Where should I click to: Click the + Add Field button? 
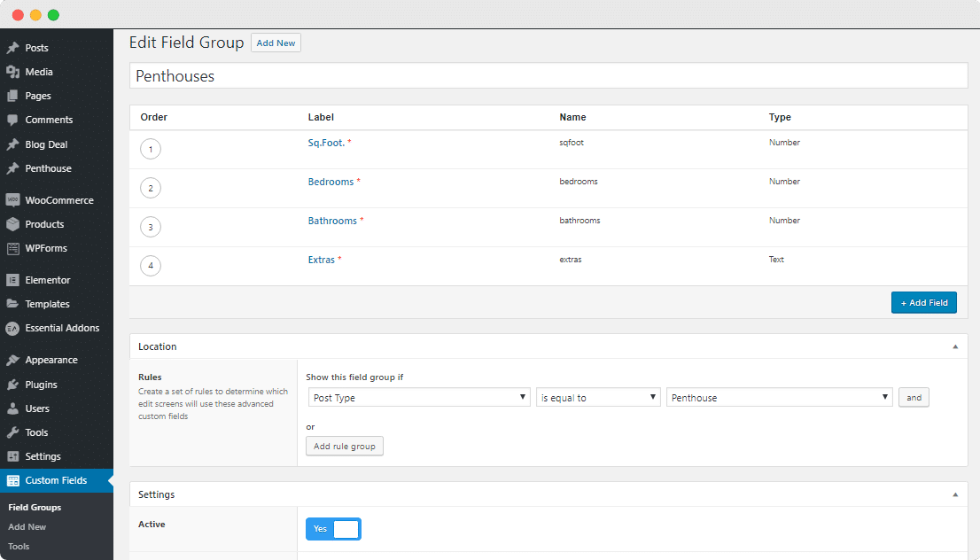pyautogui.click(x=923, y=302)
